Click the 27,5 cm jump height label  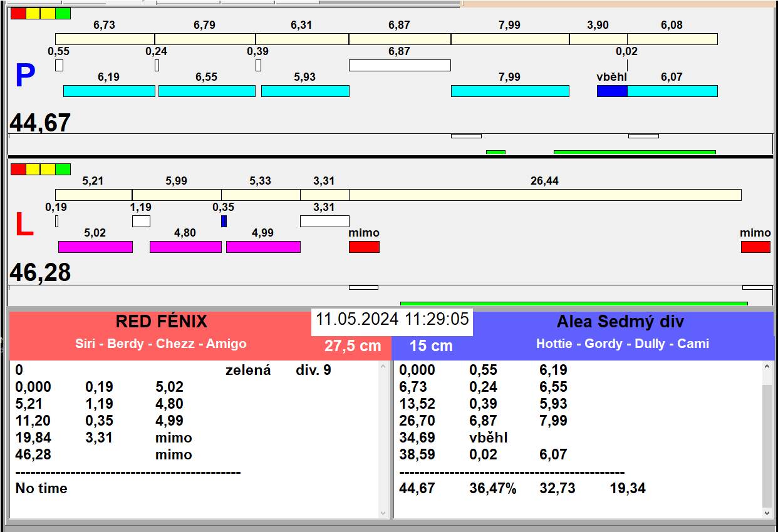coord(353,346)
